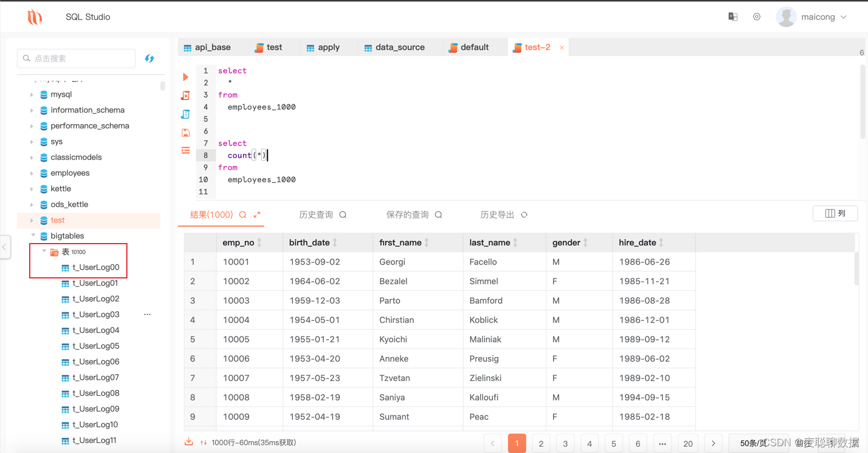Click the blue SQL script document icon
The height and width of the screenshot is (453, 868).
(186, 114)
